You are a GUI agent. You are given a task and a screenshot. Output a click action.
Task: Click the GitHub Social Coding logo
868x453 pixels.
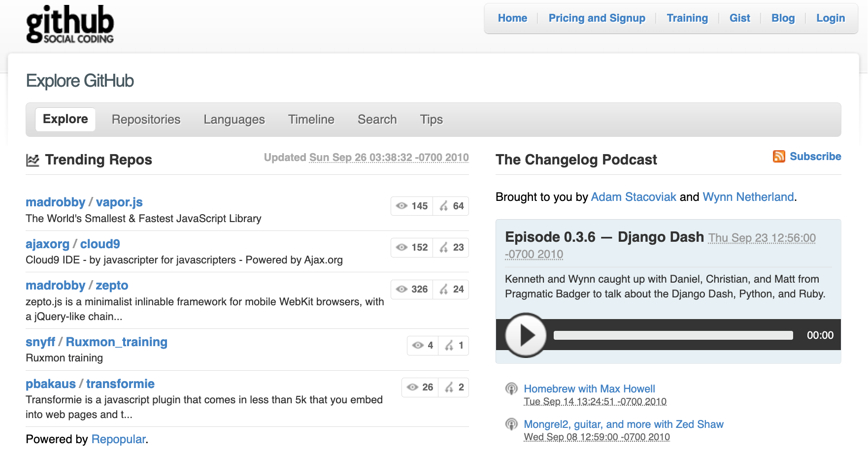point(69,24)
